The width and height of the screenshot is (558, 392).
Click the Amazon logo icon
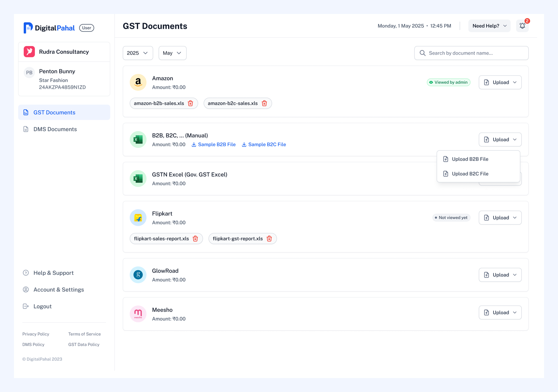tap(138, 82)
